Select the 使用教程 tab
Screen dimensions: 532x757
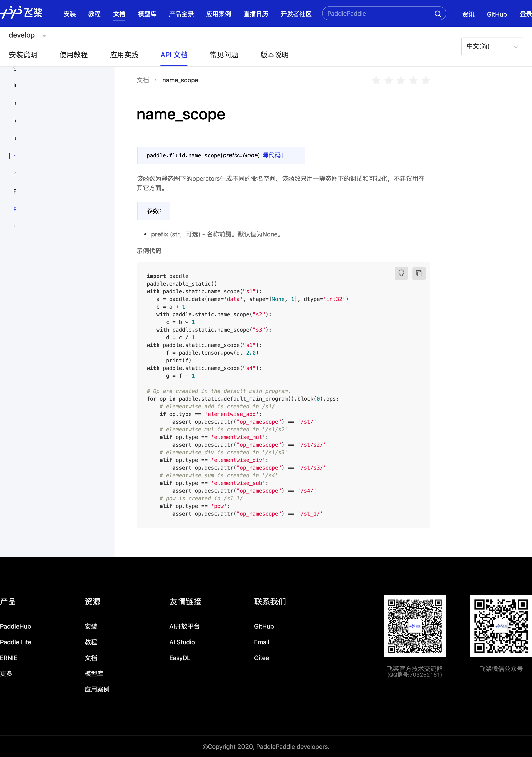click(x=73, y=55)
